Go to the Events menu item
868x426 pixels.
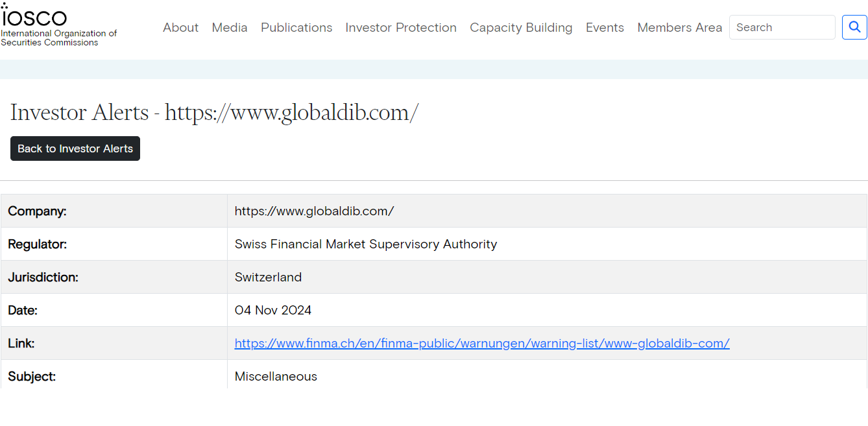click(605, 27)
